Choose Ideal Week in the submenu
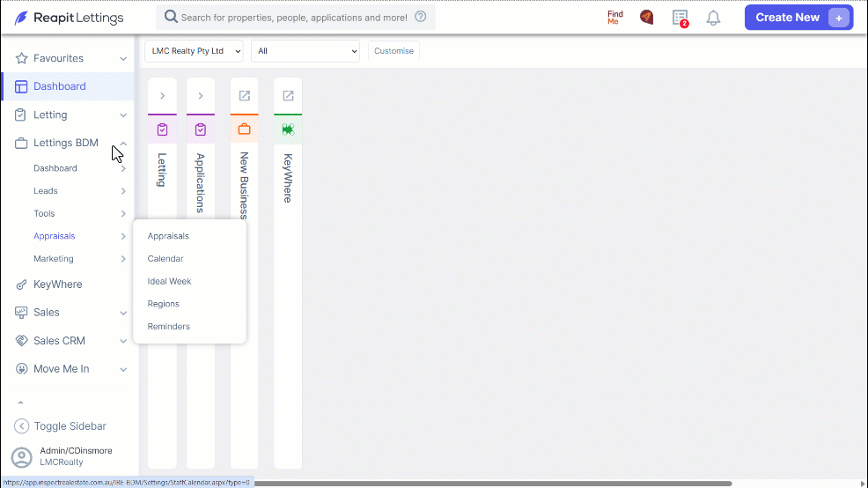The width and height of the screenshot is (868, 488). pos(169,281)
